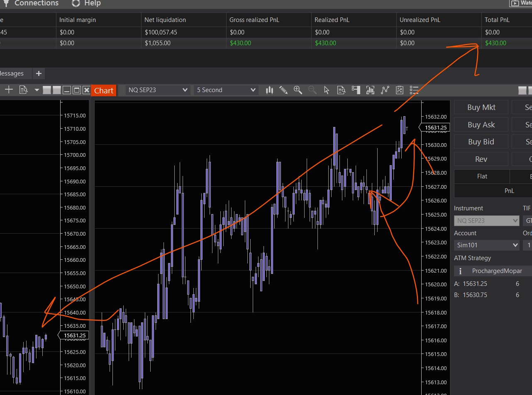Screen dimensions: 532x395
Task: Click the ATM Strategy info icon
Action: (460, 271)
